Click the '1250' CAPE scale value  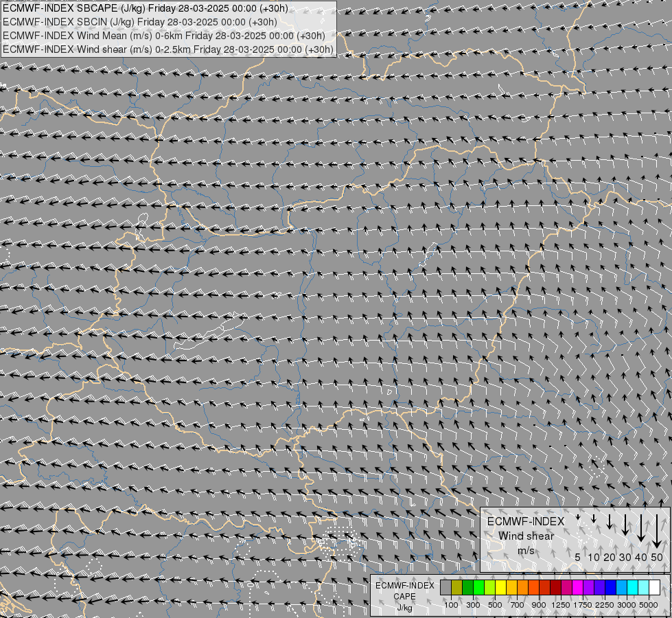pos(561,605)
